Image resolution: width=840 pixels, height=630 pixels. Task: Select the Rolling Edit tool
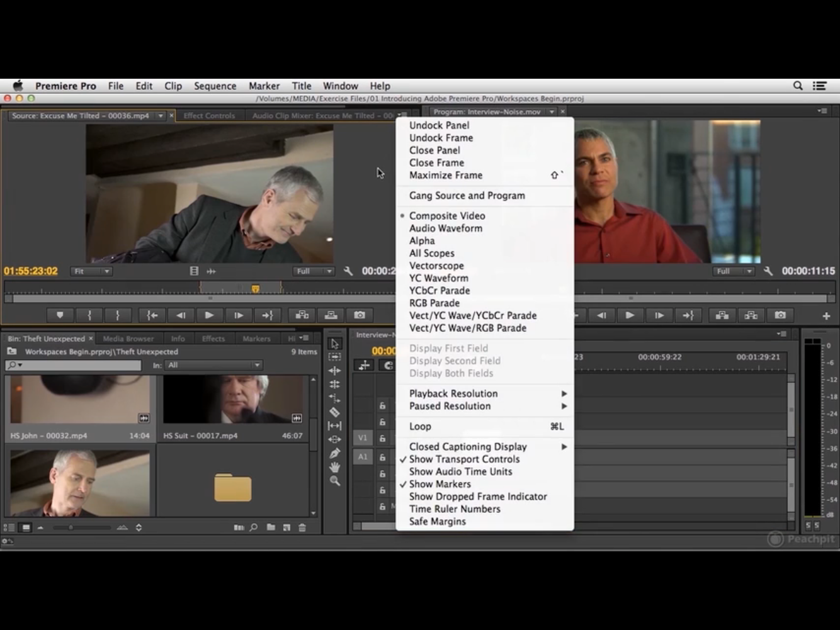pos(334,385)
